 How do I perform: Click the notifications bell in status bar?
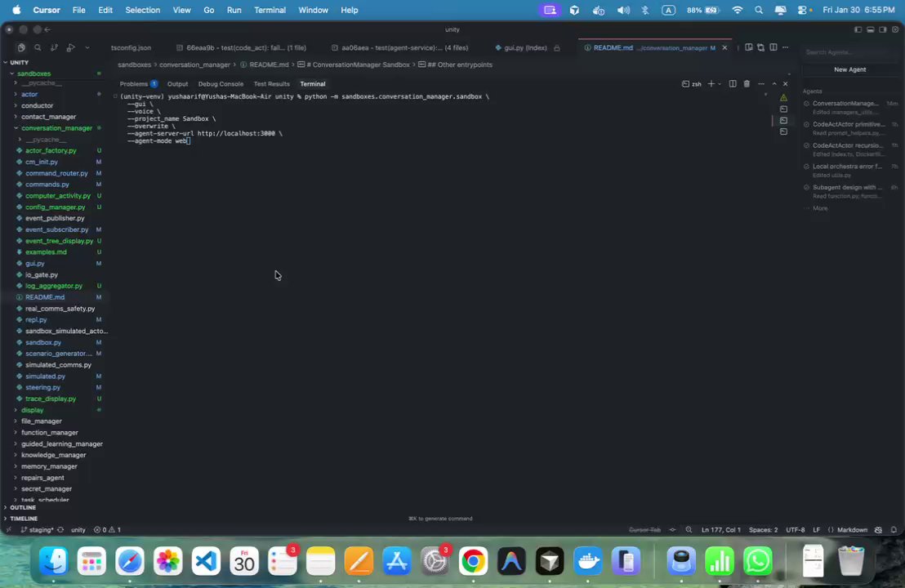894,530
